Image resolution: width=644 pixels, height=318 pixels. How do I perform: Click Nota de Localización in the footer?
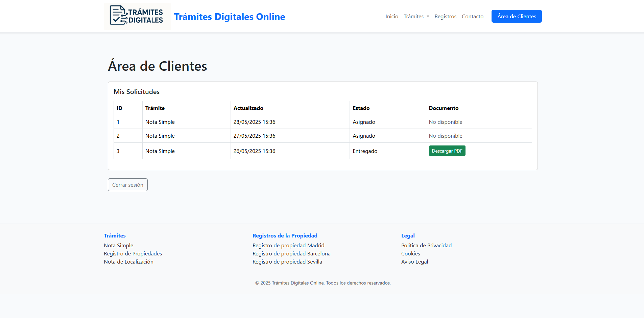tap(128, 262)
